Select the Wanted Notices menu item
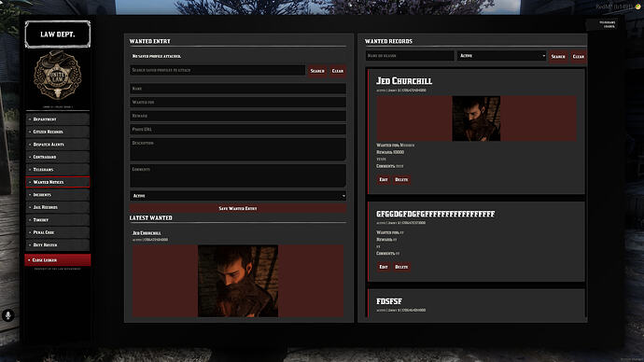 pos(58,182)
